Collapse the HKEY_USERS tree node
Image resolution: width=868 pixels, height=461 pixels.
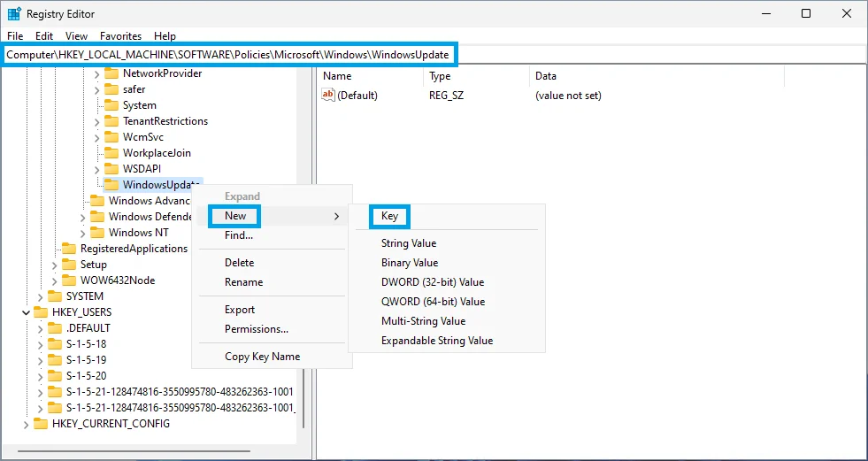point(25,312)
